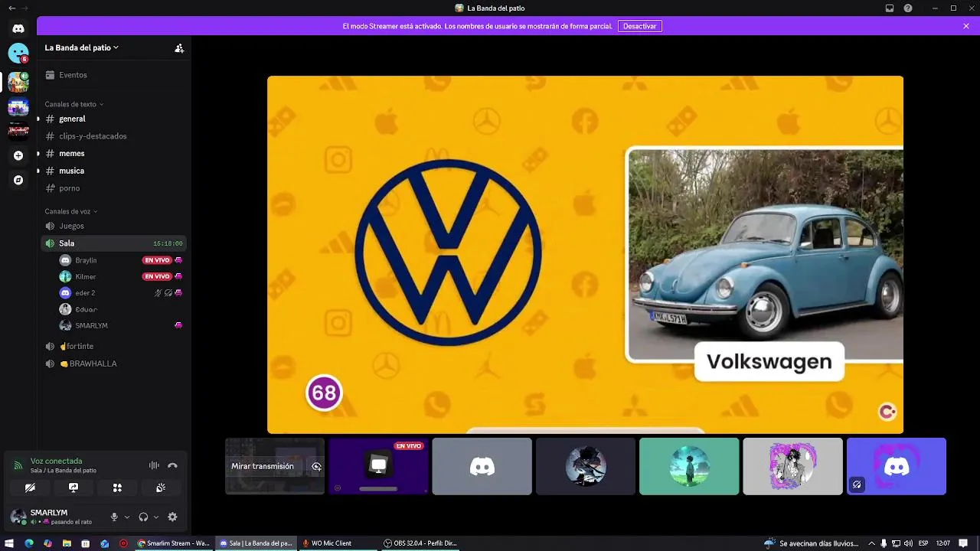Open the soundboard icon in voice panel
Image resolution: width=980 pixels, height=551 pixels.
pyautogui.click(x=161, y=487)
